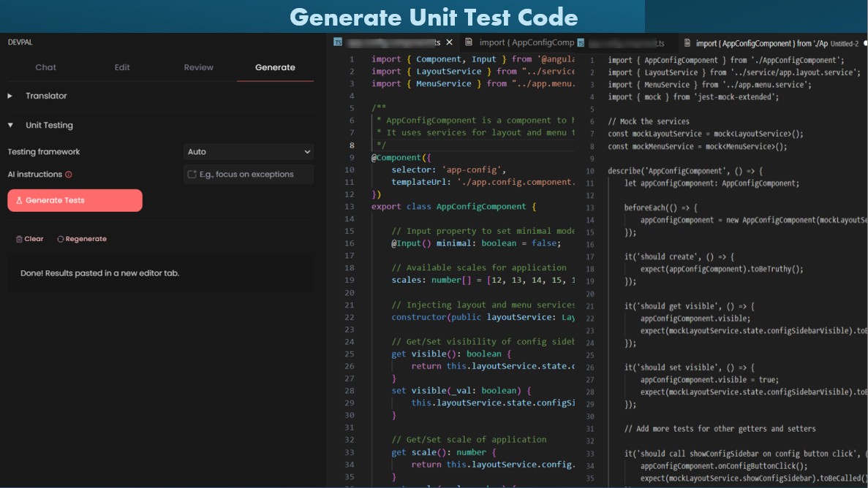
Task: Click the Generate Tests button
Action: 75,200
